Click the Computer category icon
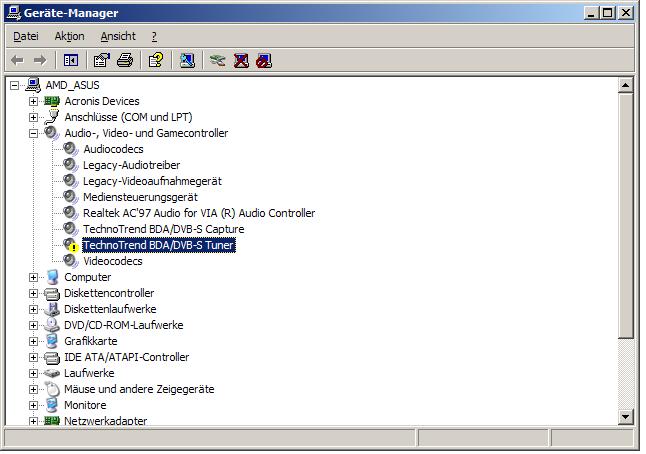Image resolution: width=646 pixels, height=454 pixels. tap(52, 277)
